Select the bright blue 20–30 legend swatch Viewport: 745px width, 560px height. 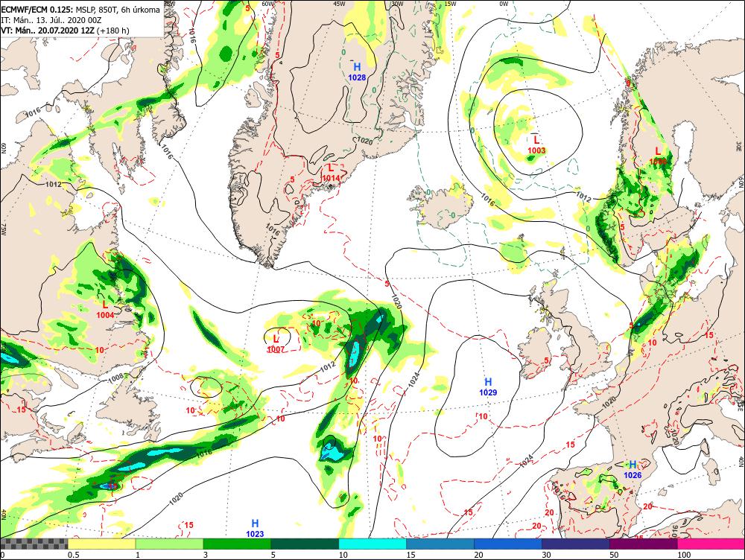pyautogui.click(x=508, y=544)
